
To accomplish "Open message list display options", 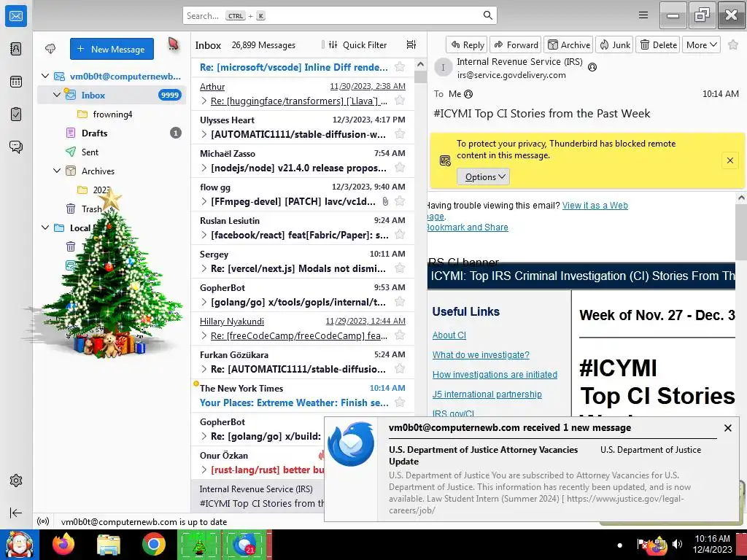I will pos(411,44).
